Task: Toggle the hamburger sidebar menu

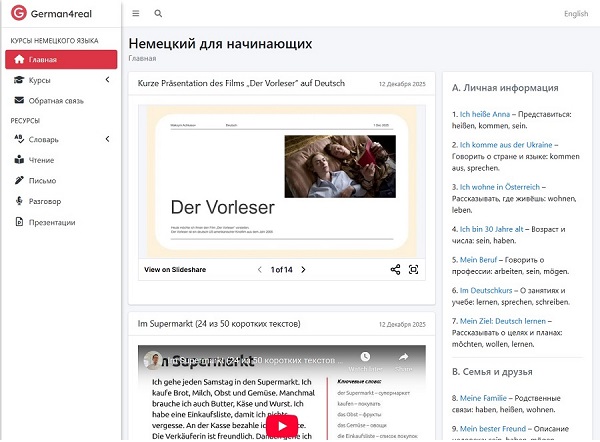Action: (136, 14)
